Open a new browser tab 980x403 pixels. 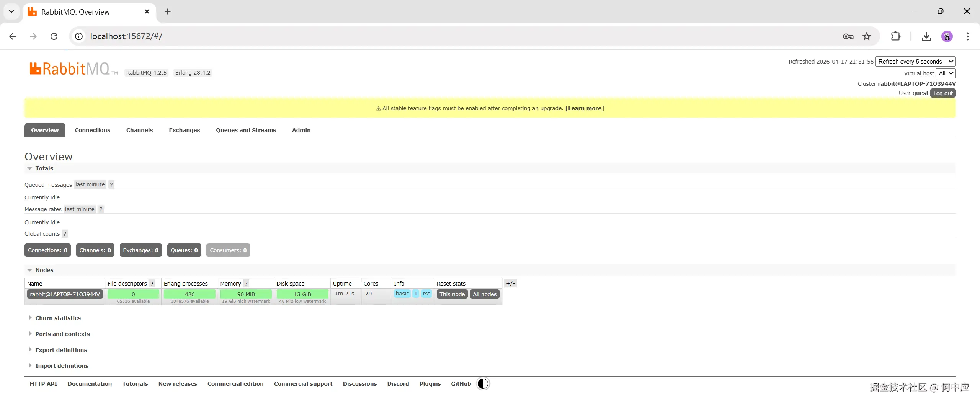(x=168, y=11)
